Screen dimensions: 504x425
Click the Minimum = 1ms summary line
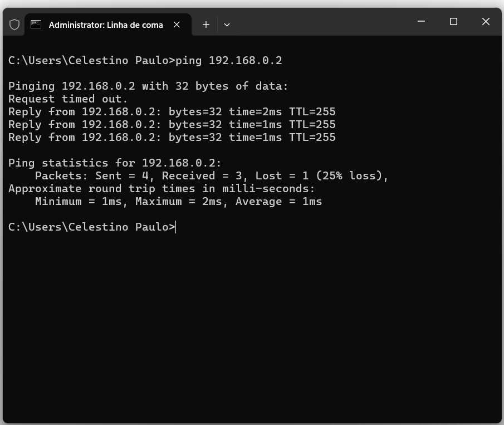coord(178,202)
